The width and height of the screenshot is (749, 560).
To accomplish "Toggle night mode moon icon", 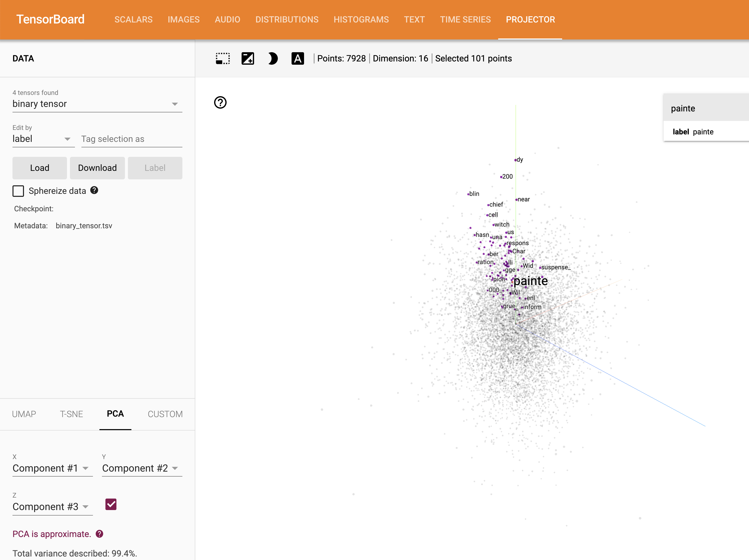I will (273, 59).
